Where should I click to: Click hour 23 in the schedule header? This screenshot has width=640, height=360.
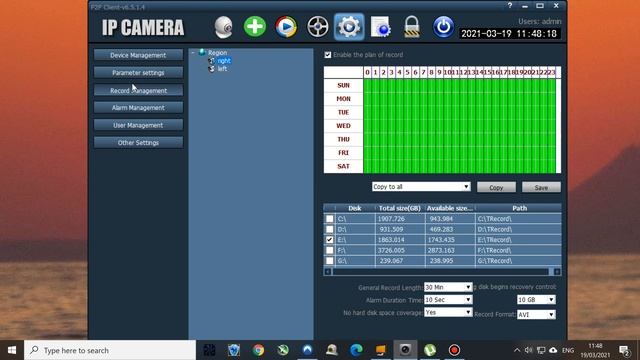[551, 72]
